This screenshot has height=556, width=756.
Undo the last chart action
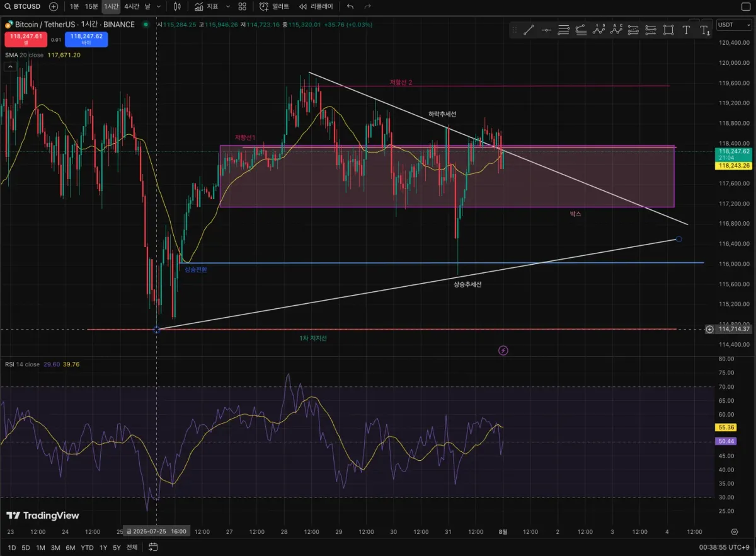pos(350,6)
